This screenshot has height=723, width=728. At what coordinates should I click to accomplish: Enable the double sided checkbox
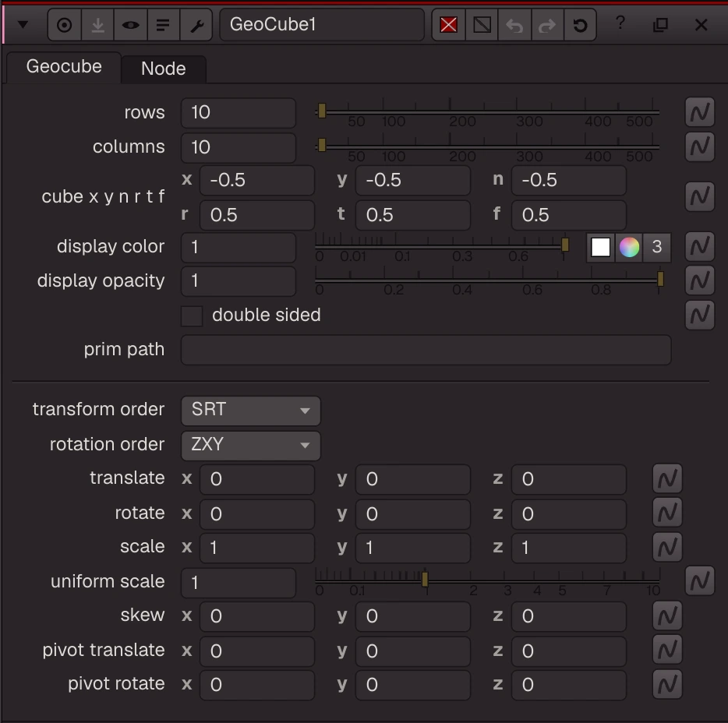(192, 316)
